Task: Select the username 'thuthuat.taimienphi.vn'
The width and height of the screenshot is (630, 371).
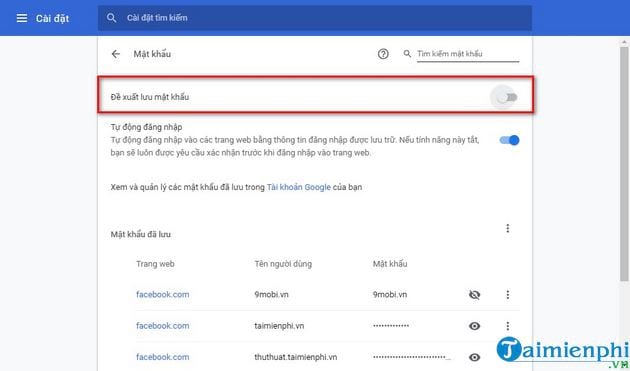Action: pyautogui.click(x=295, y=357)
